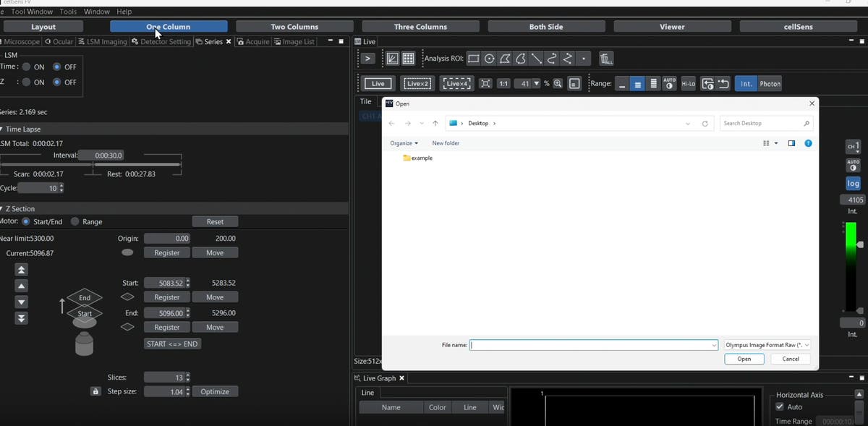Type in the File name field
The width and height of the screenshot is (868, 426).
[x=593, y=345]
